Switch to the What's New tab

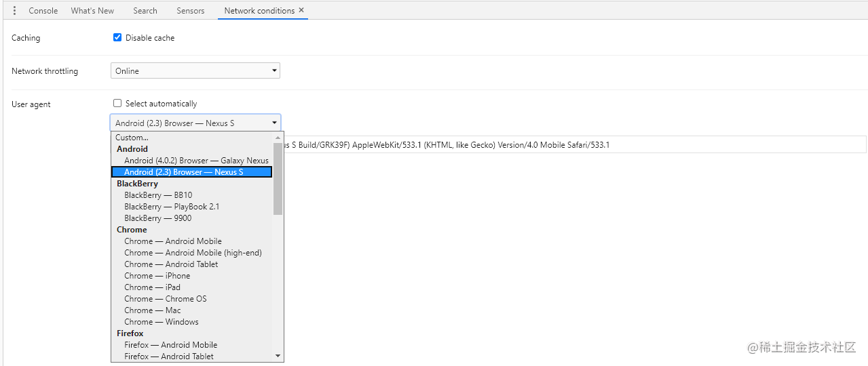tap(92, 11)
